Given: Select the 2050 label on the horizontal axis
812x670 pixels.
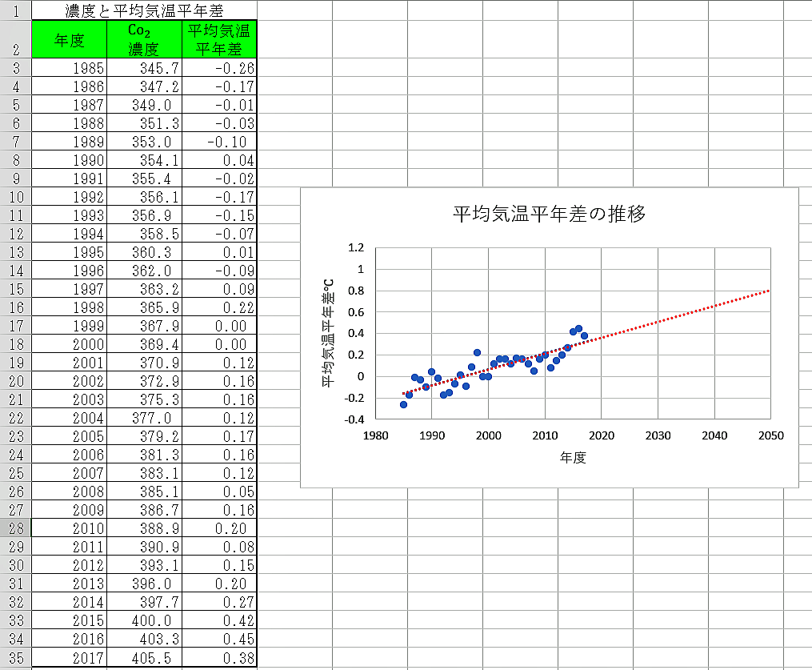Looking at the screenshot, I should [770, 435].
